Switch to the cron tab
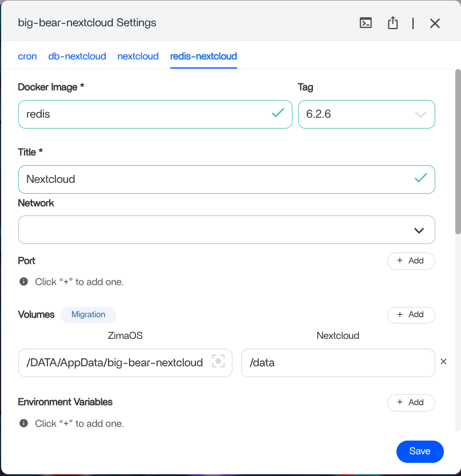This screenshot has width=461, height=476. (x=27, y=56)
